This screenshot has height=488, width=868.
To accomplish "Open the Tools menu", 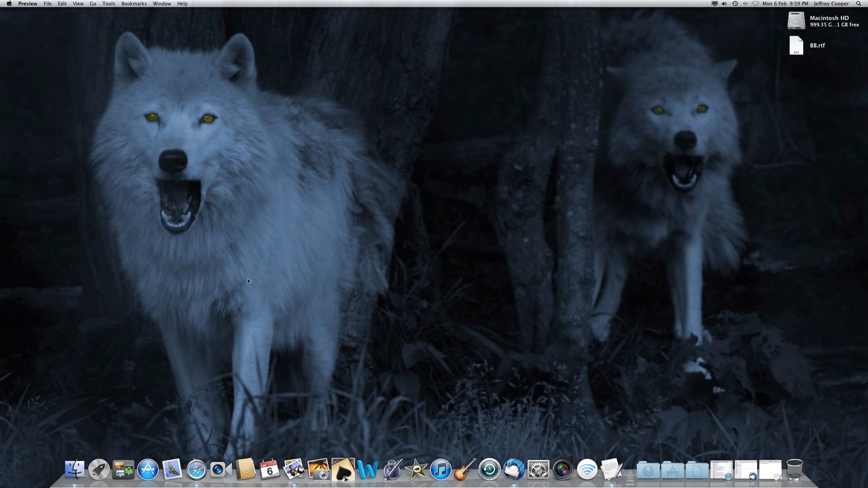I will point(108,4).
